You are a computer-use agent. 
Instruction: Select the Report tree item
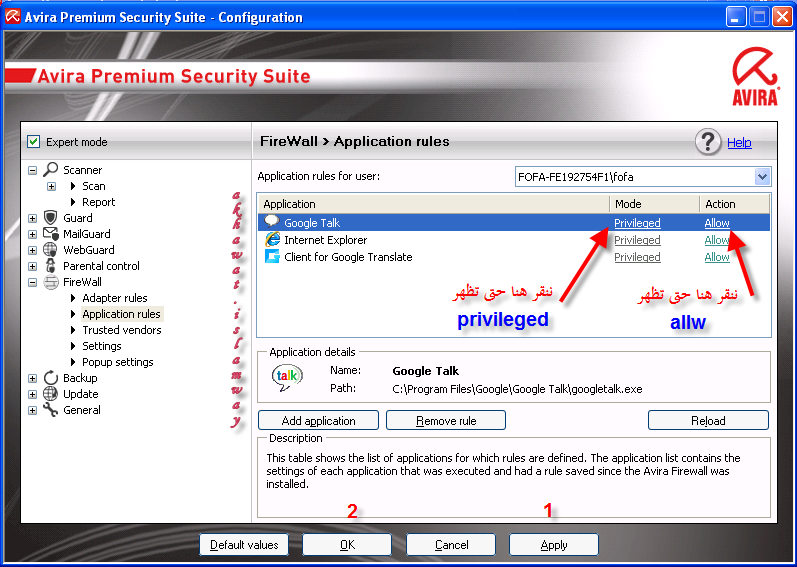99,202
